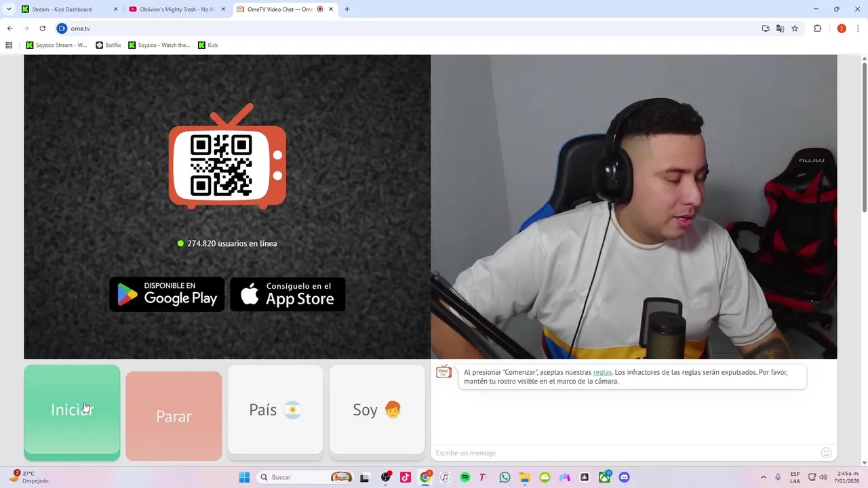Focus the Escribe un mensaje input field
The image size is (868, 488).
click(625, 453)
